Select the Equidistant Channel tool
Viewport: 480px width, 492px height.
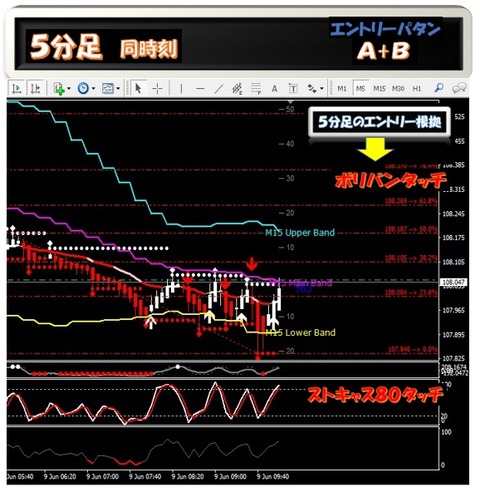(x=237, y=89)
